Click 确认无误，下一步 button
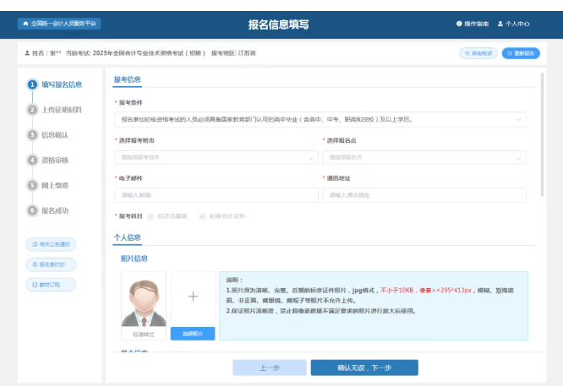This screenshot has height=392, width=563. (x=363, y=367)
